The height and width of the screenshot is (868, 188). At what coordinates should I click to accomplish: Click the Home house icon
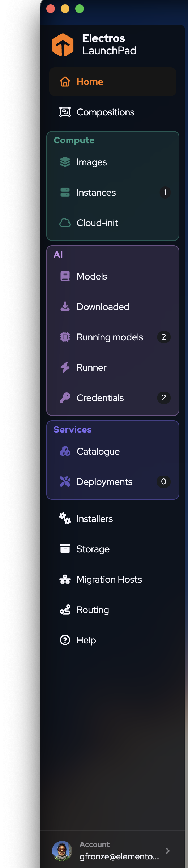pyautogui.click(x=65, y=82)
